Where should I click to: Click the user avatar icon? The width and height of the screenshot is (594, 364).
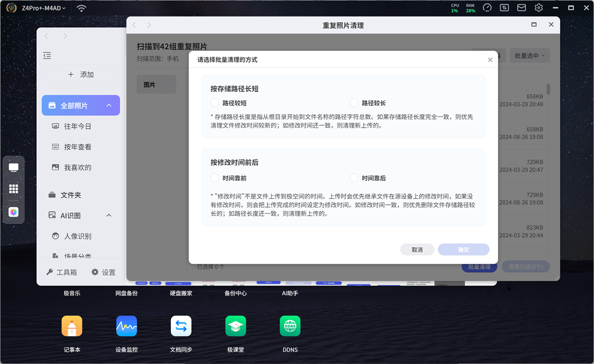point(11,8)
